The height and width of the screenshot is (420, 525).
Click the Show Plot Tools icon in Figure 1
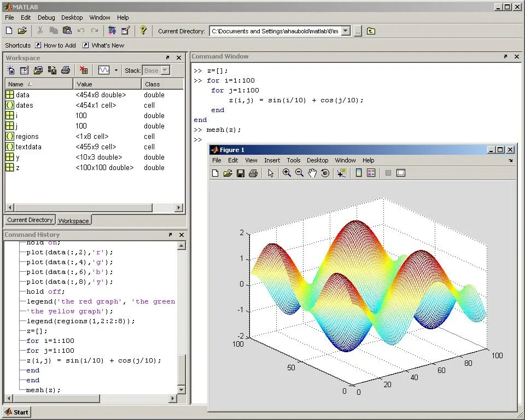pyautogui.click(x=401, y=173)
